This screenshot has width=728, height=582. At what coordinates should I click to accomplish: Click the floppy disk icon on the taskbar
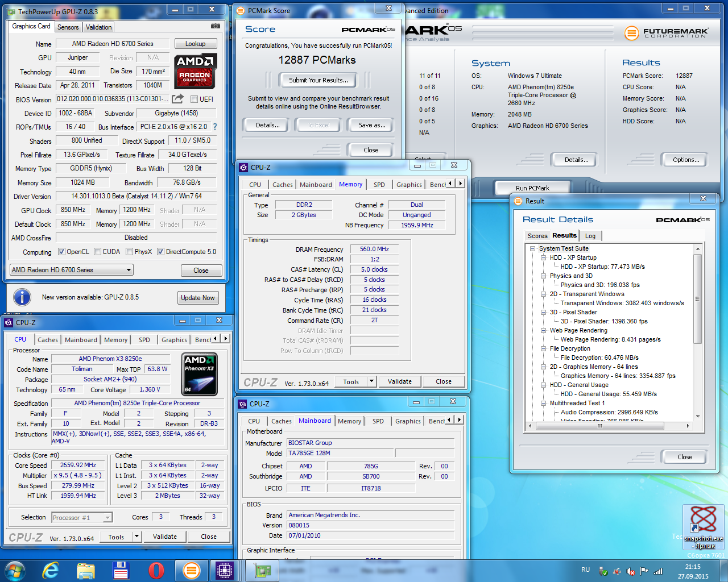[x=121, y=570]
